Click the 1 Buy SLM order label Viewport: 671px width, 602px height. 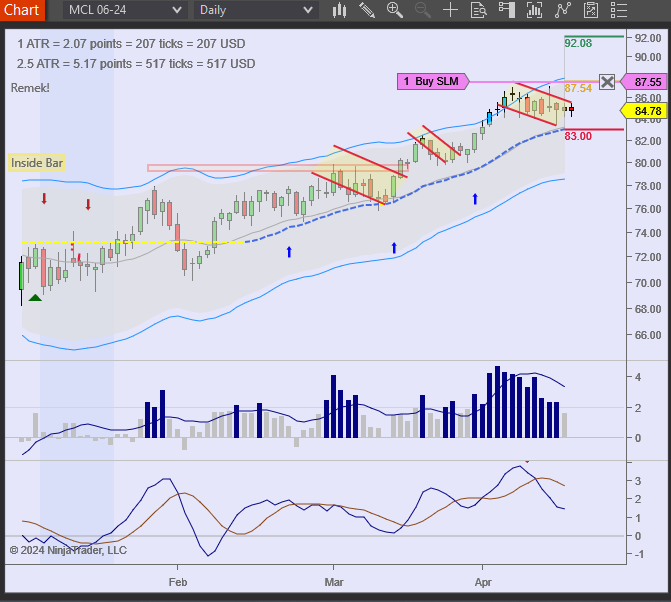432,81
